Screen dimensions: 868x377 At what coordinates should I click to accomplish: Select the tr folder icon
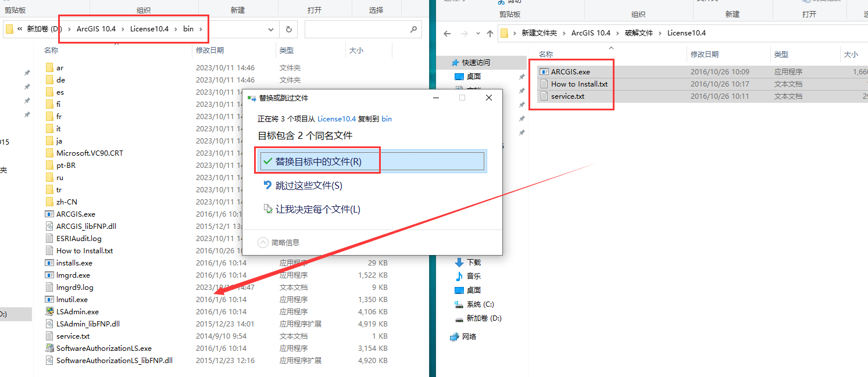pos(49,190)
